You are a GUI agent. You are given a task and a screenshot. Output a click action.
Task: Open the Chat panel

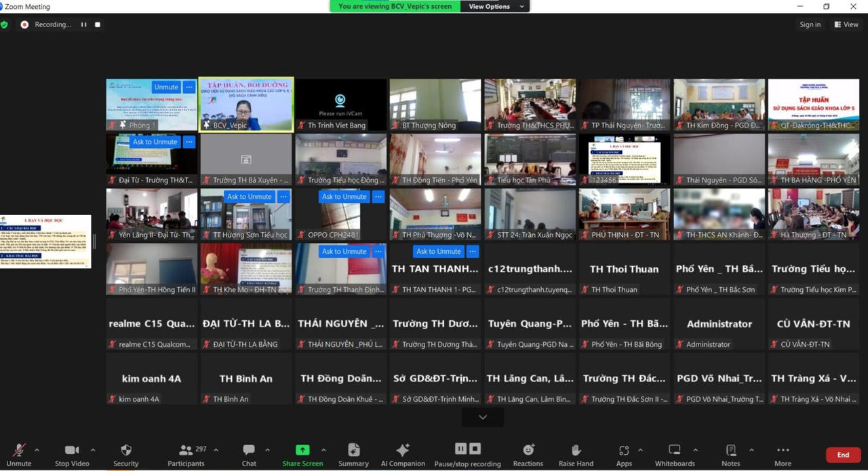tap(249, 451)
